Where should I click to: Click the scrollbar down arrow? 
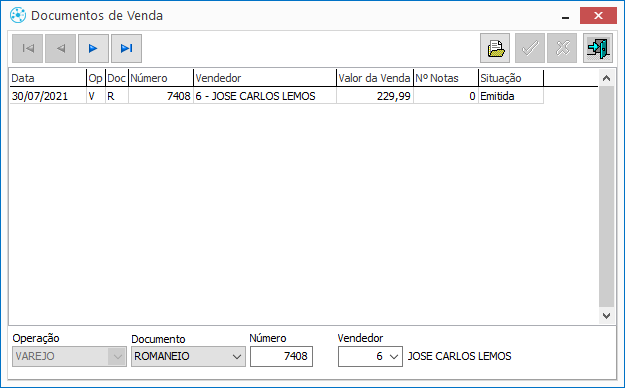tap(606, 315)
